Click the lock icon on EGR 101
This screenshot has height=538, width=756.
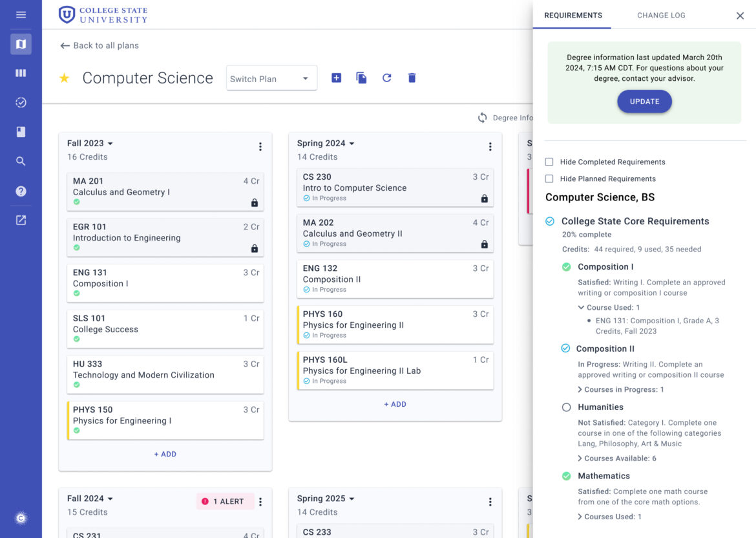click(255, 248)
